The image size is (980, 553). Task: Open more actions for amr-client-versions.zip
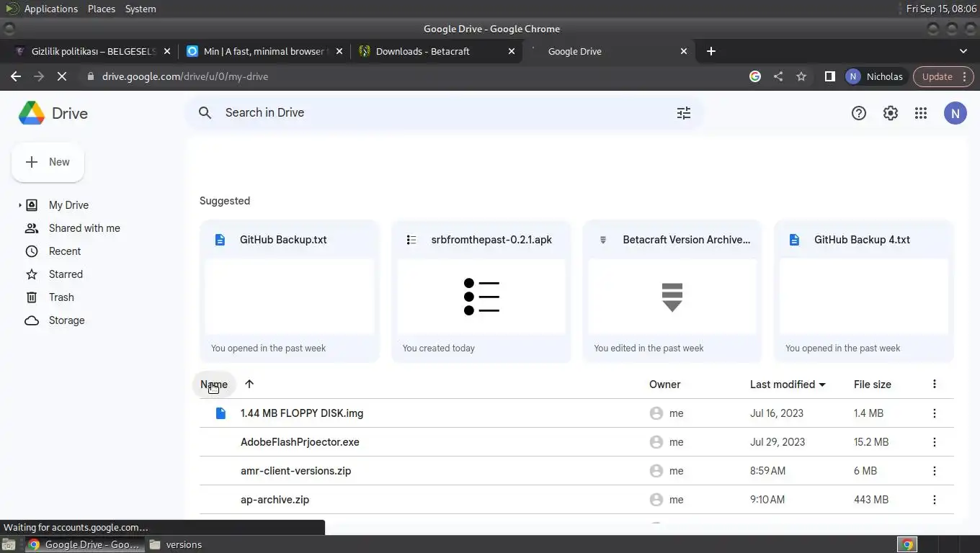[935, 471]
